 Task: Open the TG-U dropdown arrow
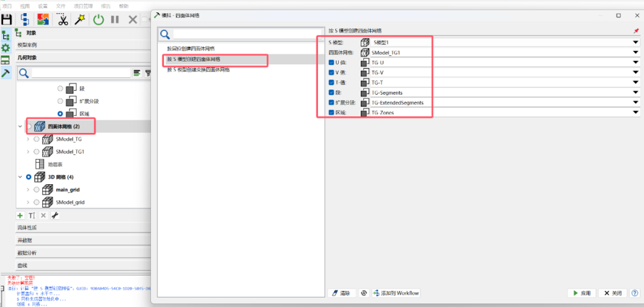pos(636,63)
